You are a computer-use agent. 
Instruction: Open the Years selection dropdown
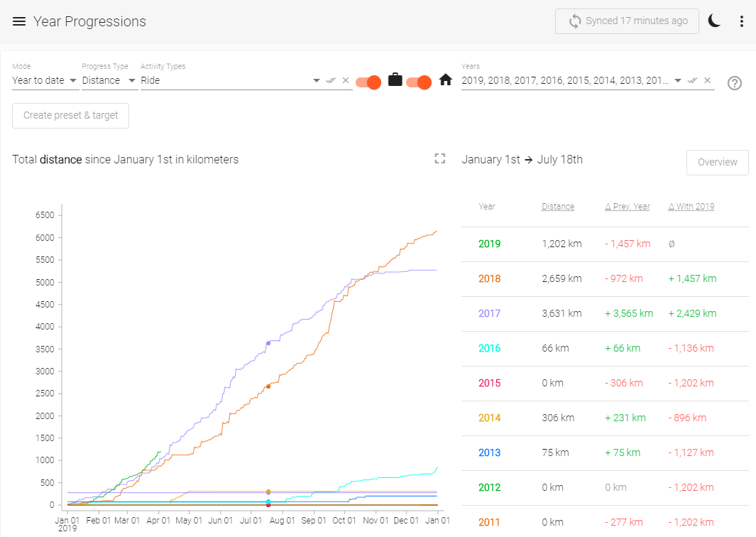[678, 80]
